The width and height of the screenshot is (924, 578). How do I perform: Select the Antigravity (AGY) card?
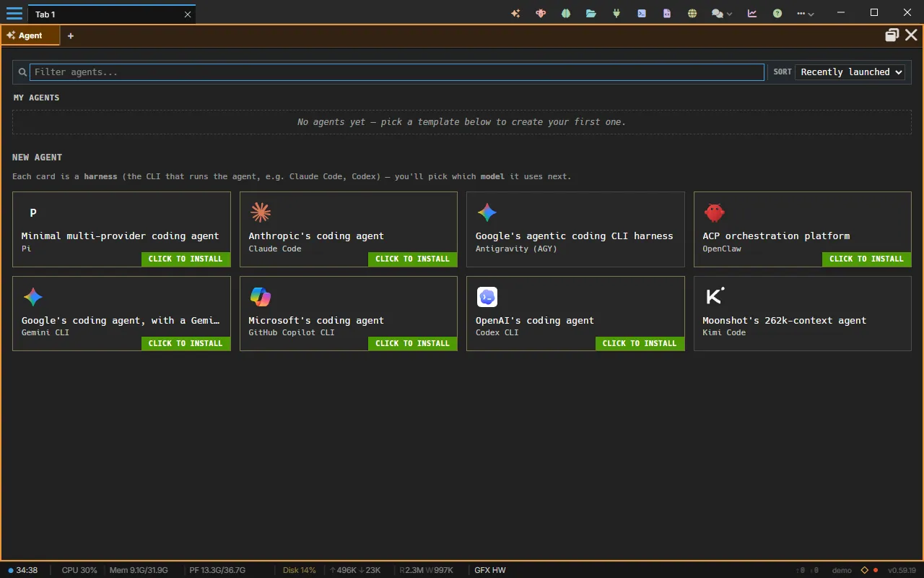click(575, 229)
